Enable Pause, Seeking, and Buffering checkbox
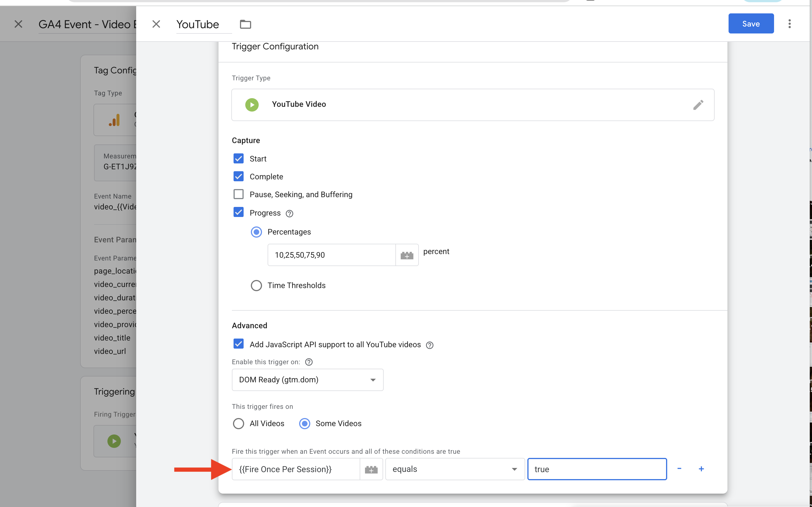The image size is (812, 507). coord(238,194)
